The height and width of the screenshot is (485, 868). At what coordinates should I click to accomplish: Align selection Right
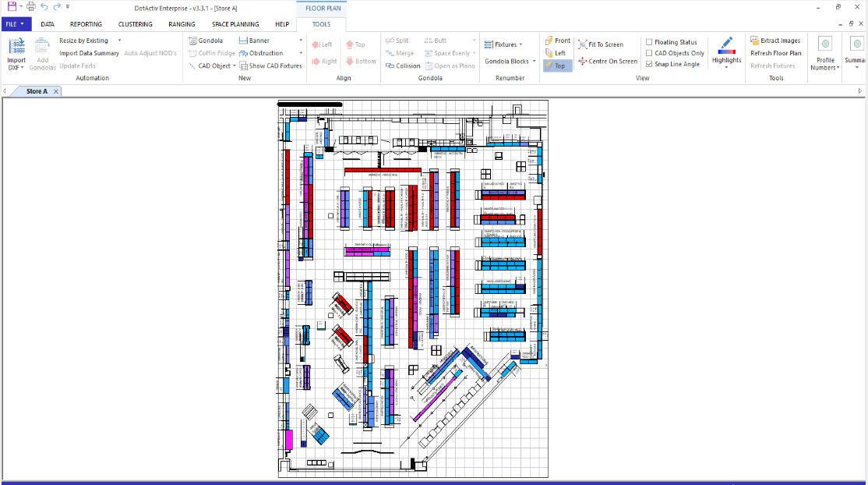(x=324, y=62)
